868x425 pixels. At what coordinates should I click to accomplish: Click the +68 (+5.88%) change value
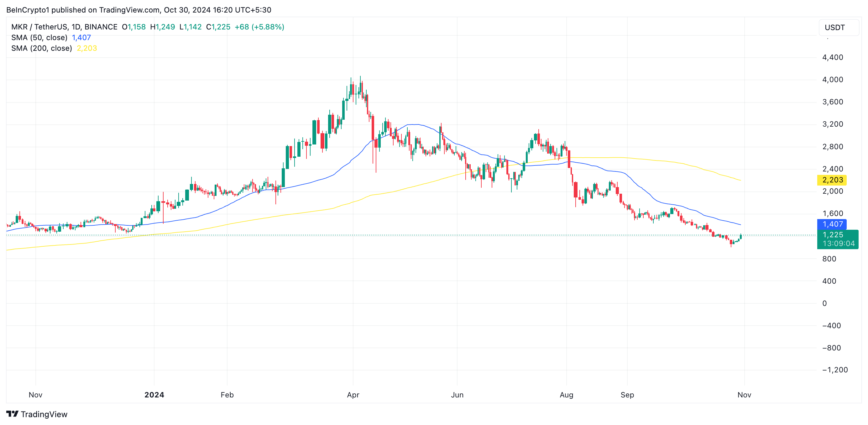[259, 27]
